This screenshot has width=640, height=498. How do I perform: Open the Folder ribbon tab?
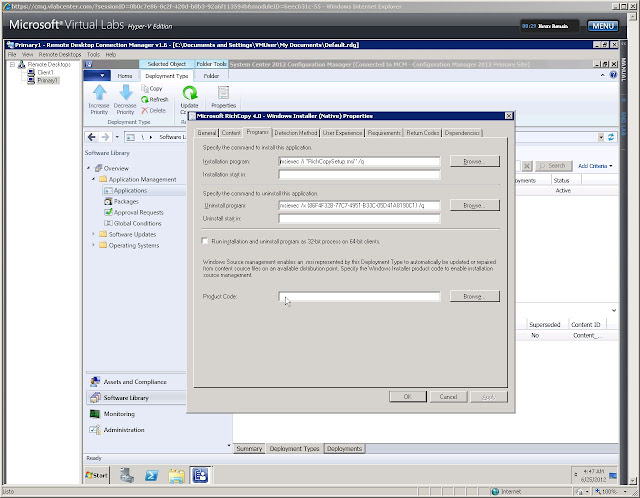[x=211, y=76]
